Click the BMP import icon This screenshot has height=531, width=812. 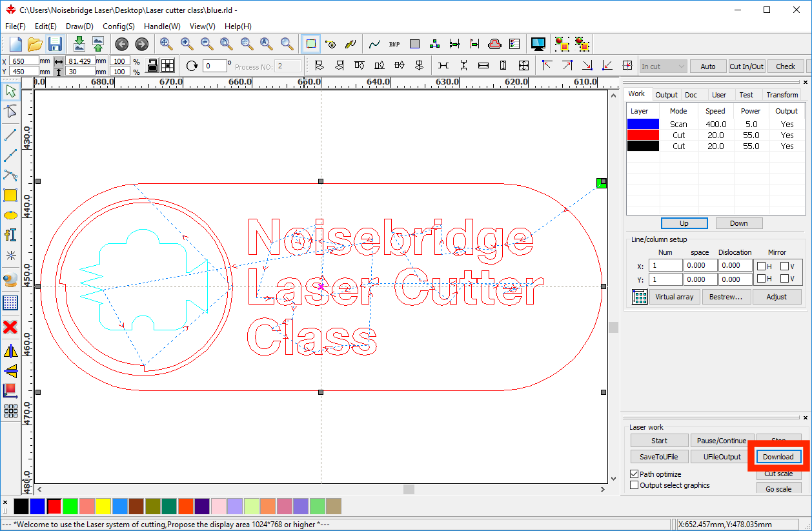coord(394,44)
